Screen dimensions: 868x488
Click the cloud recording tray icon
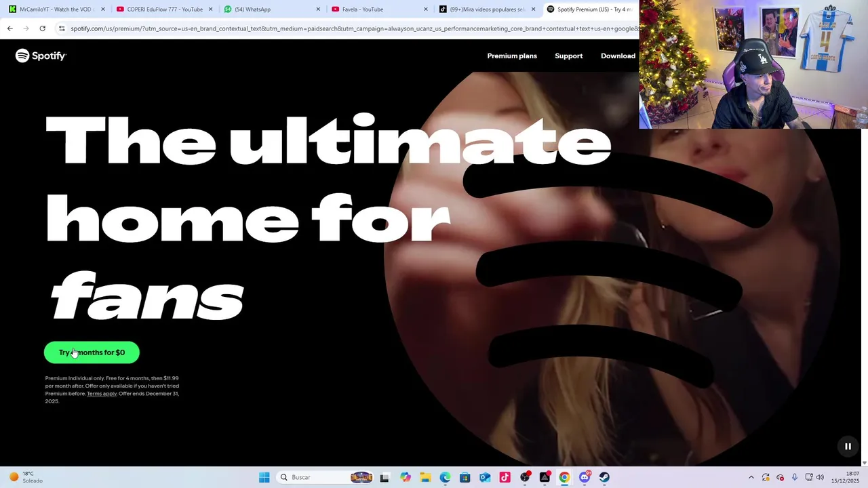(780, 477)
